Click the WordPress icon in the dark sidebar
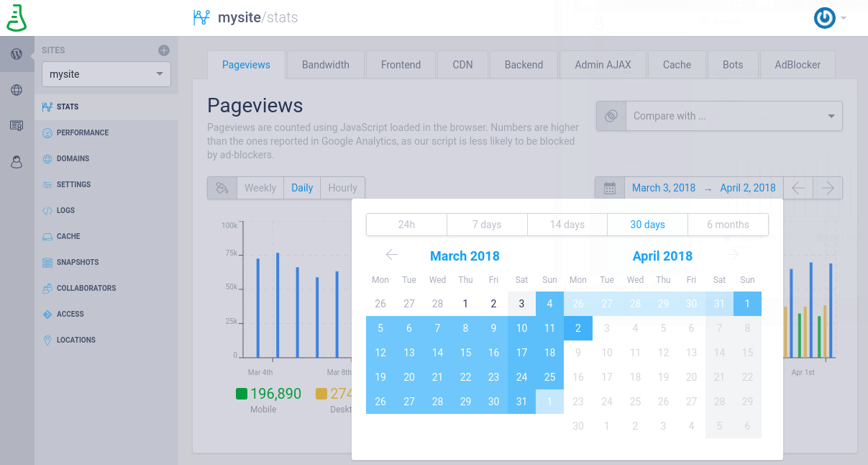 (x=16, y=53)
